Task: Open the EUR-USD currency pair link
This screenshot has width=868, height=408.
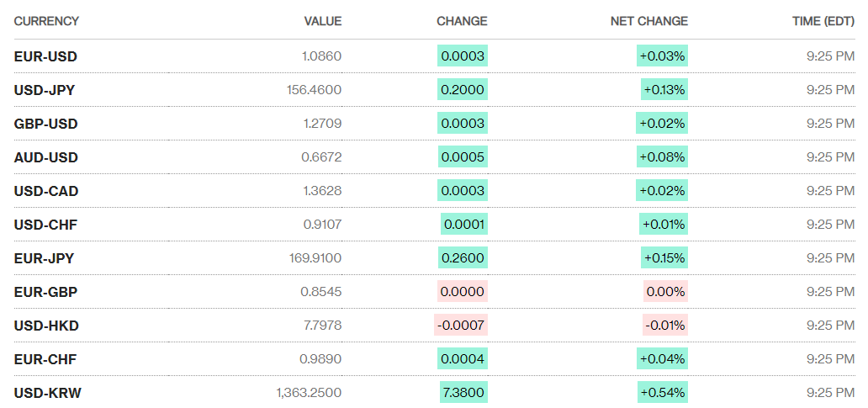Action: [45, 56]
